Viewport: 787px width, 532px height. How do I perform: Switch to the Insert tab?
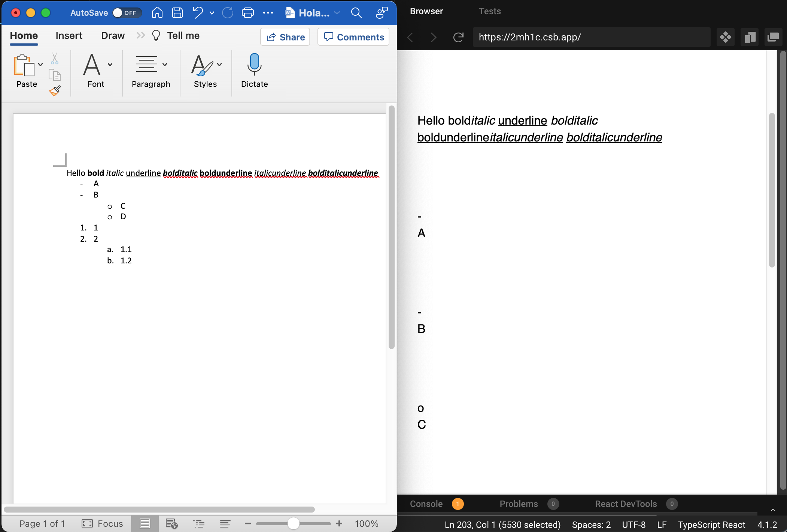69,36
